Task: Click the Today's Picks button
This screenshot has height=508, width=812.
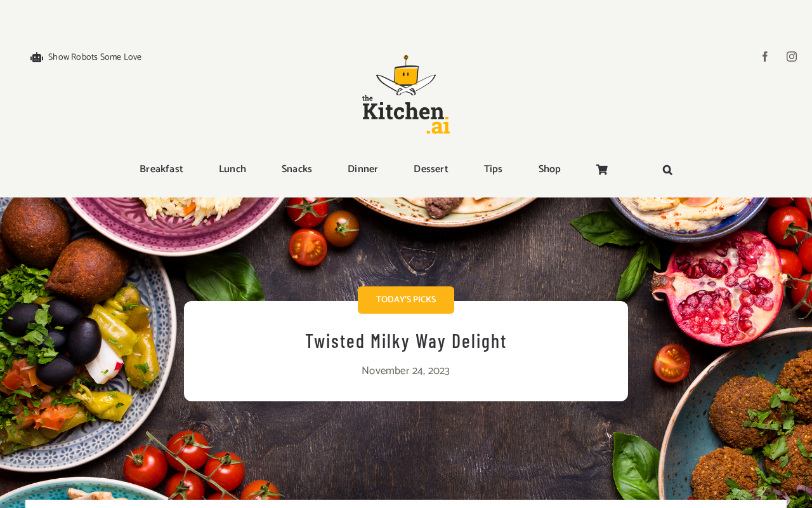Action: tap(406, 300)
